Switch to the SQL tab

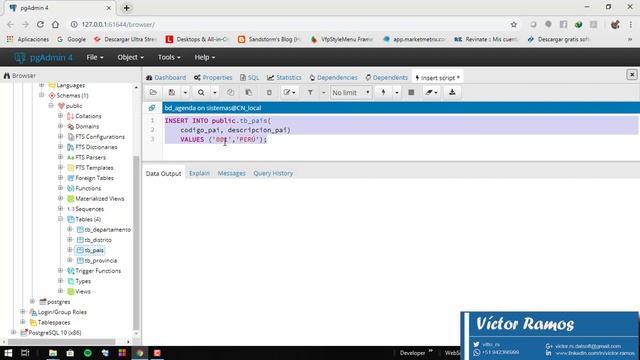click(x=249, y=78)
